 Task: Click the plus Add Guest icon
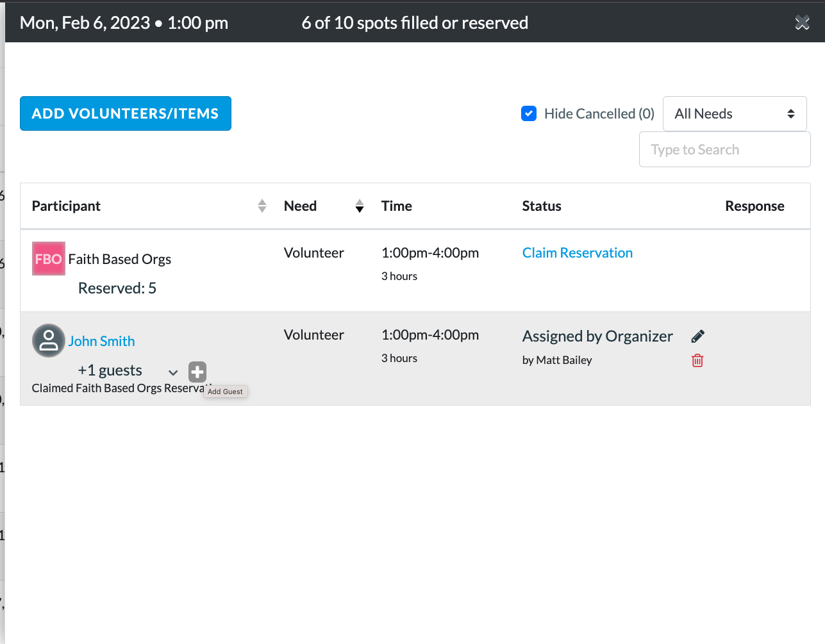[x=197, y=372]
